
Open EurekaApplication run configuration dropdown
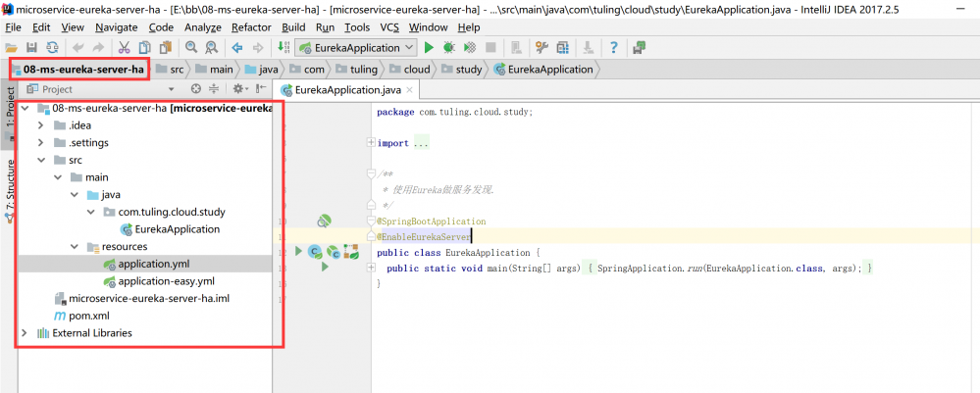tap(356, 47)
